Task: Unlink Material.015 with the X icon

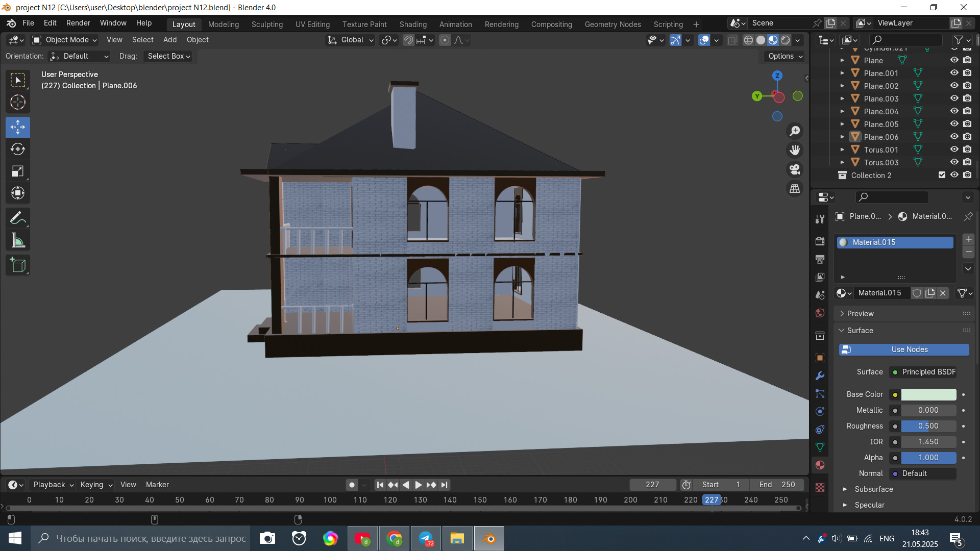Action: point(943,293)
